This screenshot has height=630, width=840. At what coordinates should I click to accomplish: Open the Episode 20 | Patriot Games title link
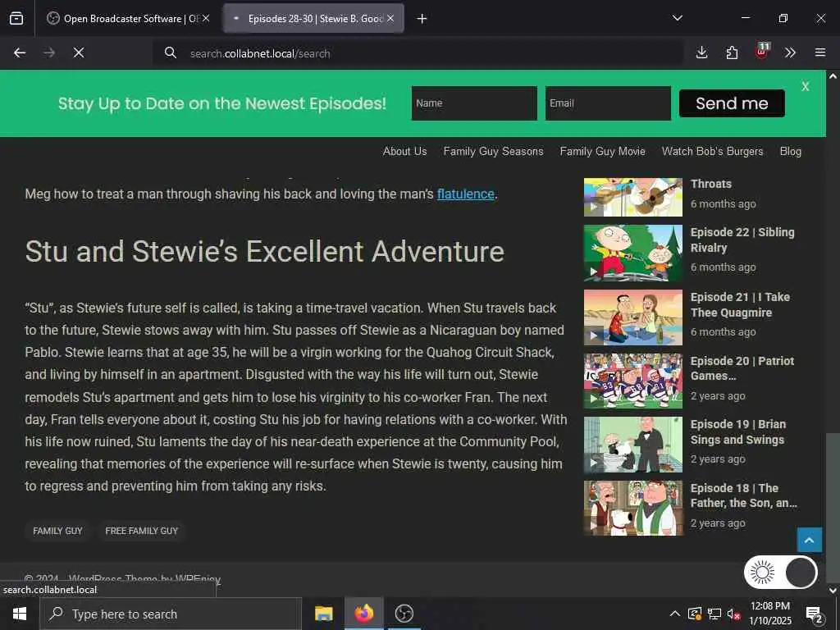pyautogui.click(x=742, y=368)
